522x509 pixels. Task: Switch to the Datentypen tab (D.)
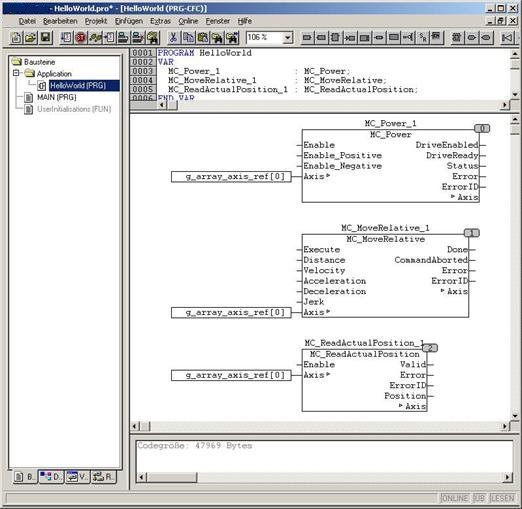click(x=51, y=477)
